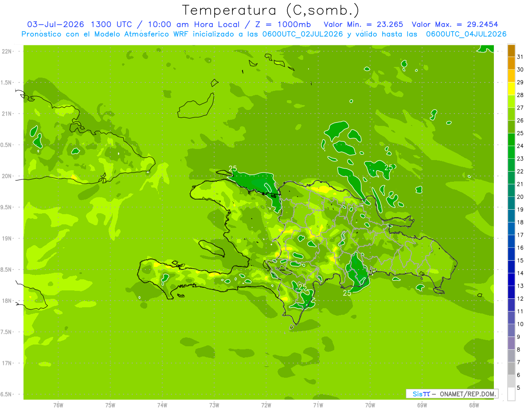Click the 20N latitude label
The height and width of the screenshot is (411, 532).
tap(7, 176)
